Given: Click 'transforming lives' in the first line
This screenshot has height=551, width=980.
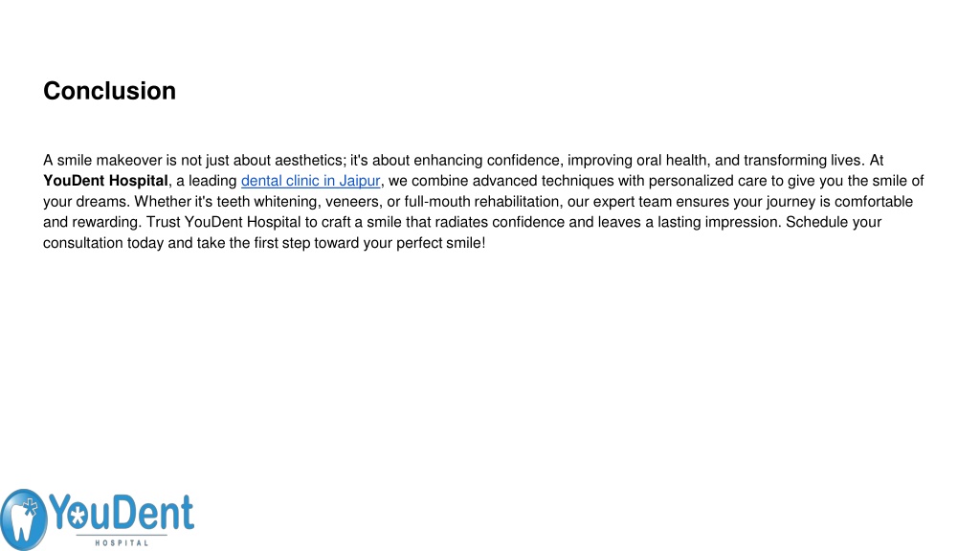Looking at the screenshot, I should [803, 161].
